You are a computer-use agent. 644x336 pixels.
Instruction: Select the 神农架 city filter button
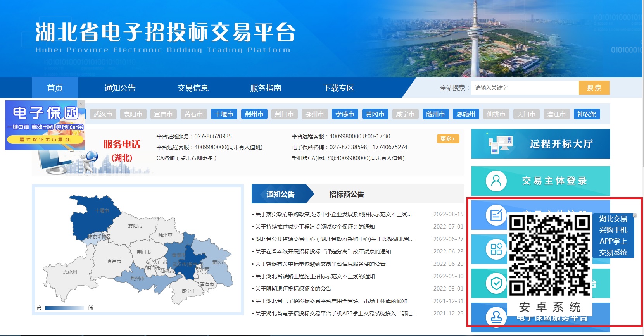(586, 114)
